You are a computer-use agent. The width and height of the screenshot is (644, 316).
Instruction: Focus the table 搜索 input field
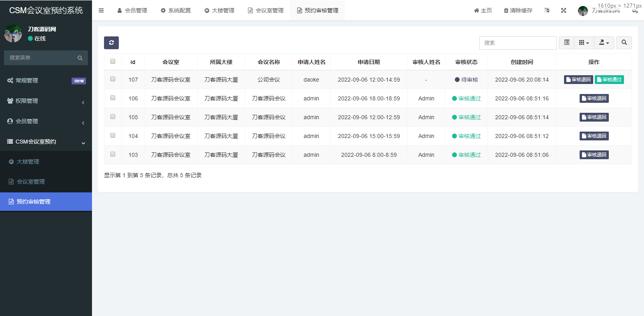pyautogui.click(x=518, y=43)
